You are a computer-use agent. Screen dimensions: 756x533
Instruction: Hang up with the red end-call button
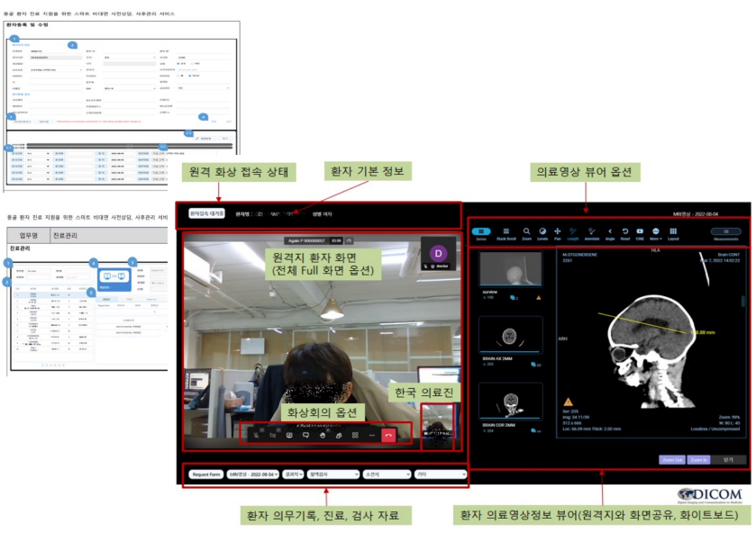pyautogui.click(x=389, y=435)
